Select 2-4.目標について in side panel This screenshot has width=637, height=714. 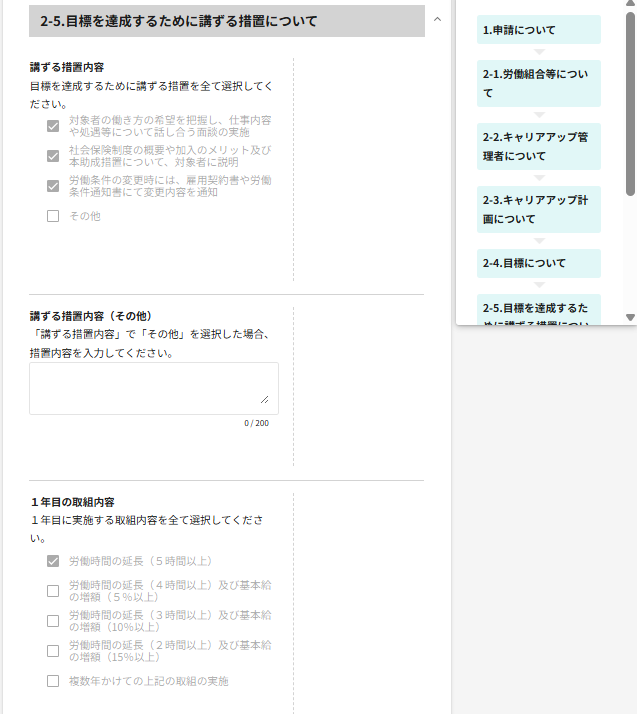(x=538, y=263)
